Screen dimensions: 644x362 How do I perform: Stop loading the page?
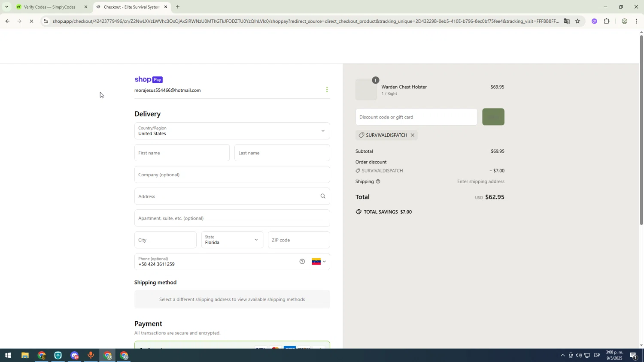[x=32, y=21]
